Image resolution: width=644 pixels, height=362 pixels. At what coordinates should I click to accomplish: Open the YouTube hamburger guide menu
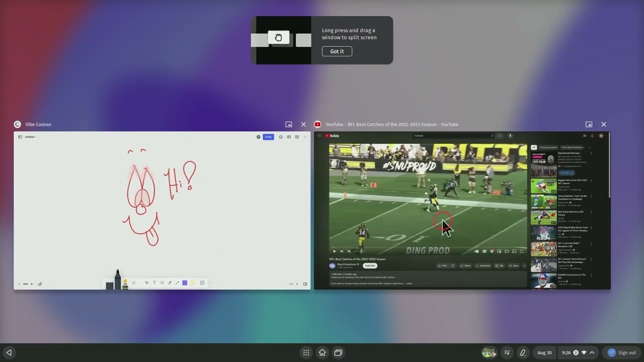pyautogui.click(x=319, y=136)
